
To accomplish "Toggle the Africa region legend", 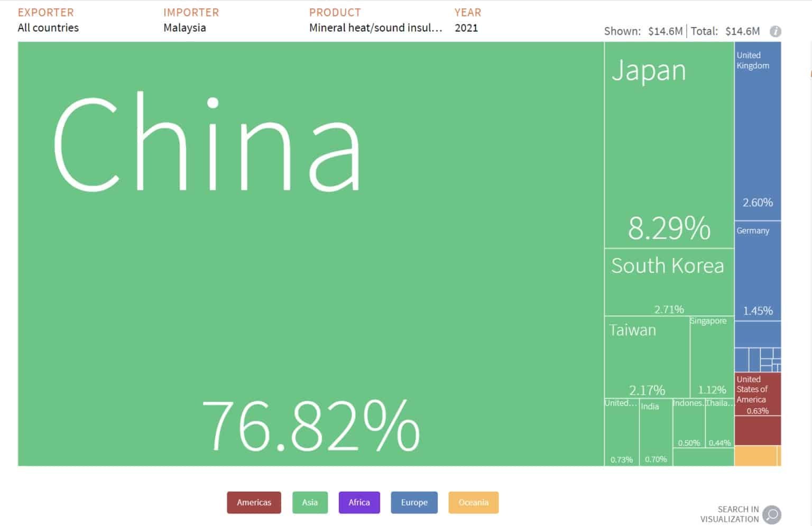I will (359, 503).
